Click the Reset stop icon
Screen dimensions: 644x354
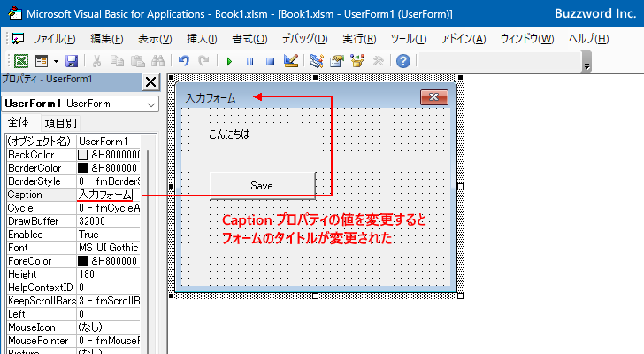tap(270, 62)
